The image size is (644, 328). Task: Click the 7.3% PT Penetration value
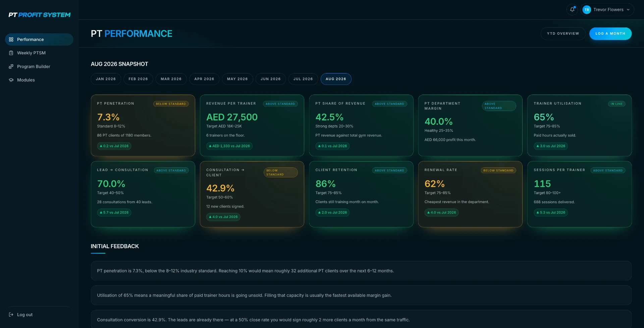(108, 117)
